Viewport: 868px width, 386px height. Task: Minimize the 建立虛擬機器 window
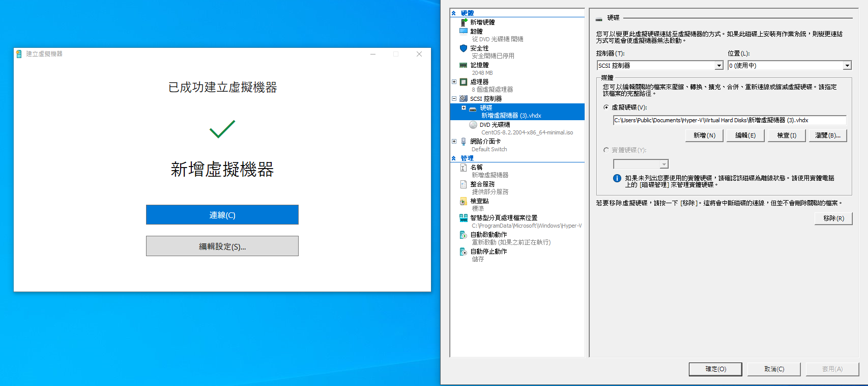pos(373,54)
